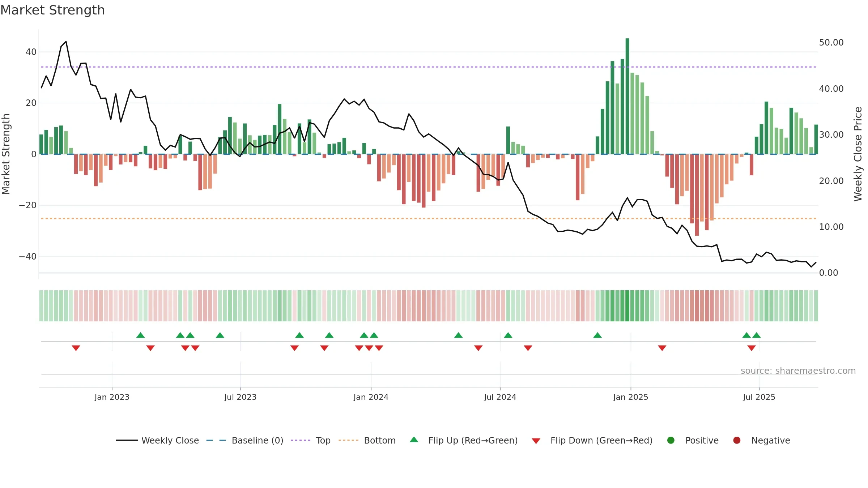Click the Jan 2025 x-axis label

(631, 397)
